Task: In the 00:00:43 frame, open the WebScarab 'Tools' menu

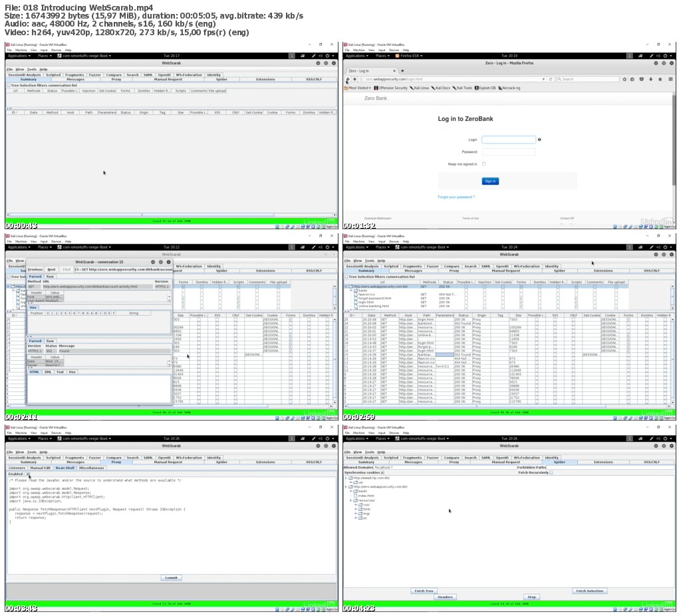Action: click(x=32, y=69)
